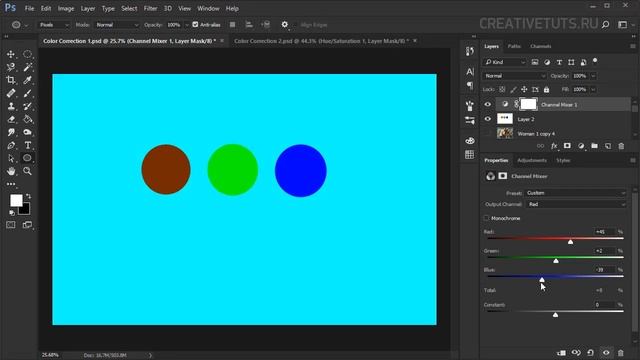Toggle layer visibility eye in Properties footer
The width and height of the screenshot is (640, 360).
[x=606, y=353]
